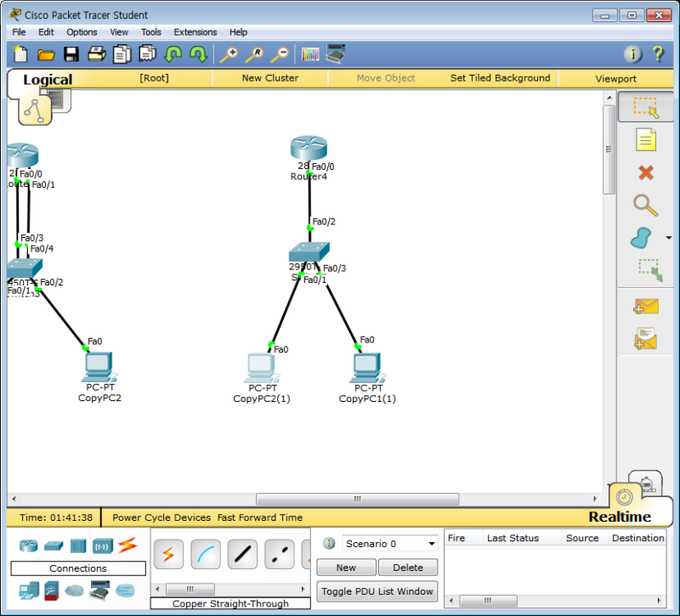Open the Options menu
Screen dimensions: 680x616
point(82,32)
